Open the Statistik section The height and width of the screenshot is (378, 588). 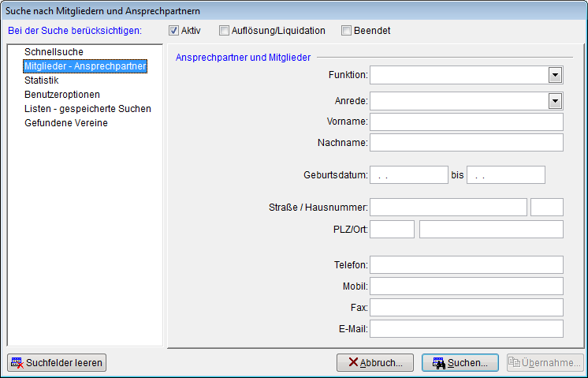tap(42, 80)
